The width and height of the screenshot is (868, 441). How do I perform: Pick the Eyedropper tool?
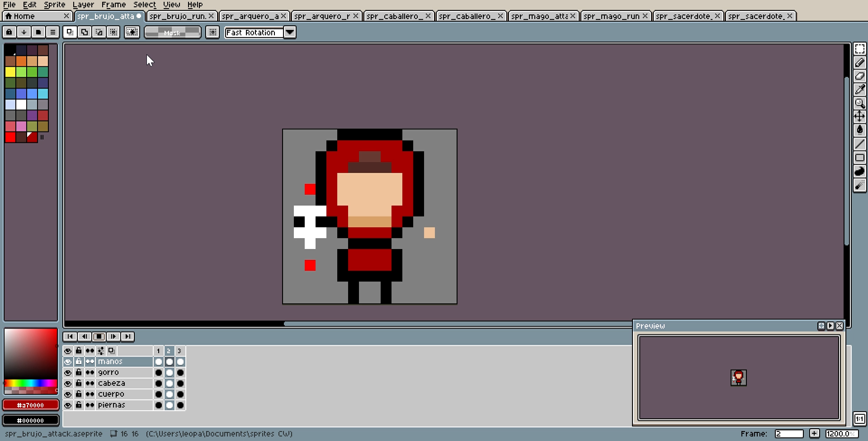859,89
